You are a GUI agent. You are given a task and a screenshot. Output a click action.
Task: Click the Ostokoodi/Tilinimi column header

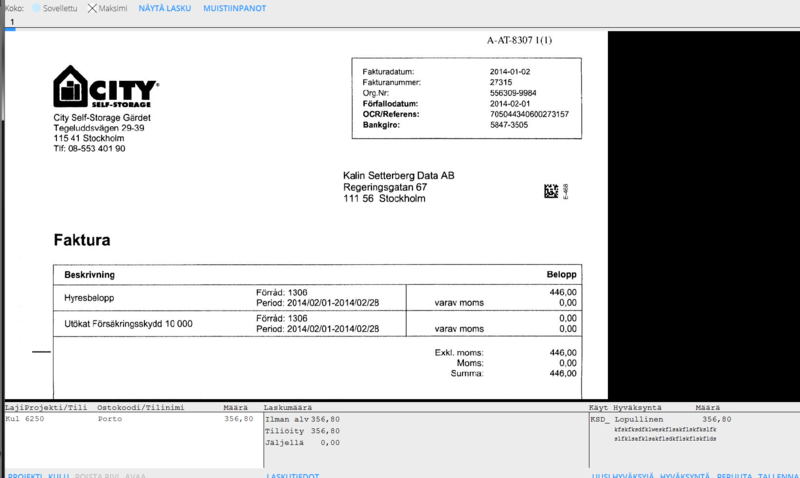pos(140,408)
